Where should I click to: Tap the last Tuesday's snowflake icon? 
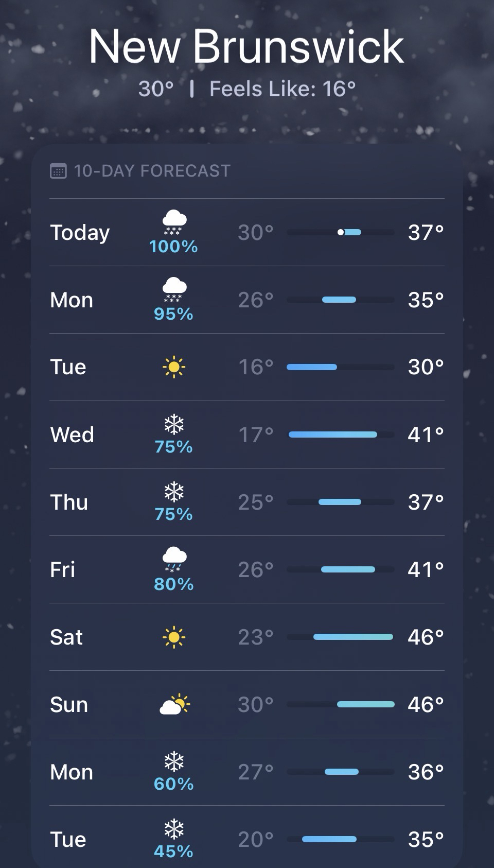tap(174, 829)
